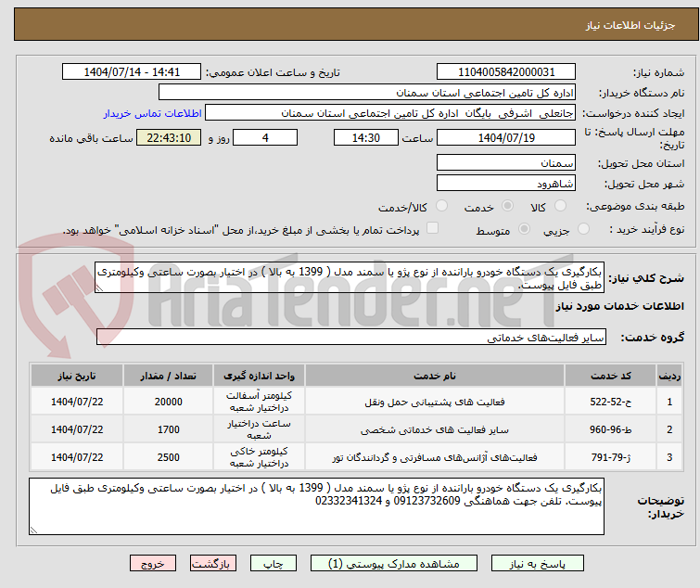The width and height of the screenshot is (700, 588).
Task: Click the request creator field جانعلی اشرفی
Action: [390, 113]
